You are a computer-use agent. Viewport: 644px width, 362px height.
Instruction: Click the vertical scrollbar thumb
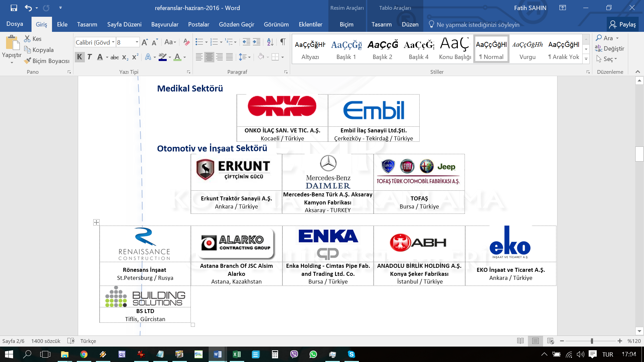(x=639, y=154)
